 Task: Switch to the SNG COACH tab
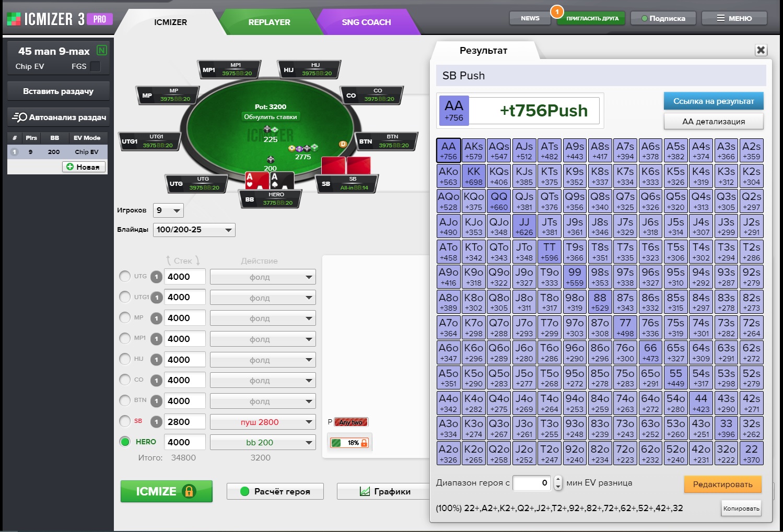coord(366,22)
